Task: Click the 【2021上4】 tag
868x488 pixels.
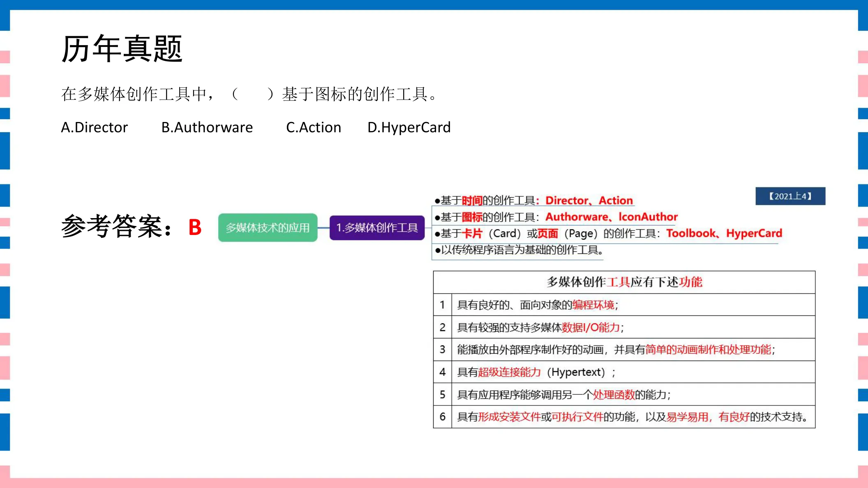Action: click(790, 196)
